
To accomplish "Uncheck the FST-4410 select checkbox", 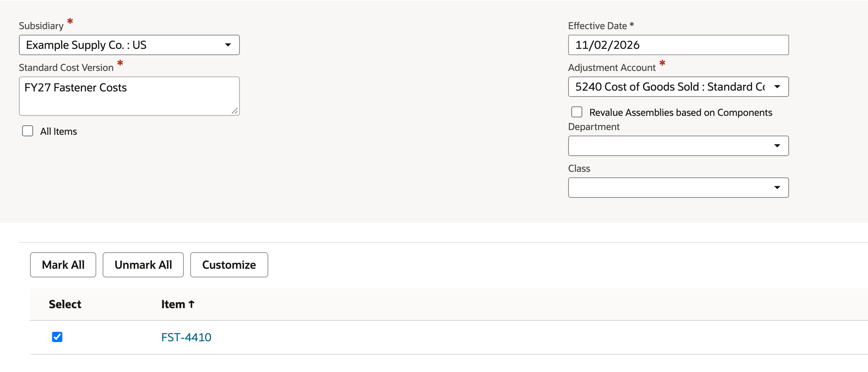I will tap(57, 337).
